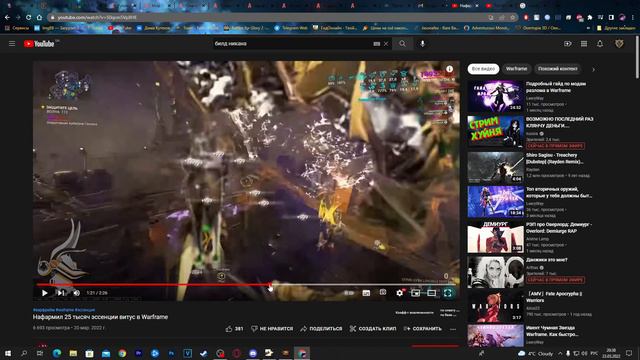Open the taskbar weather widget

(x=537, y=353)
